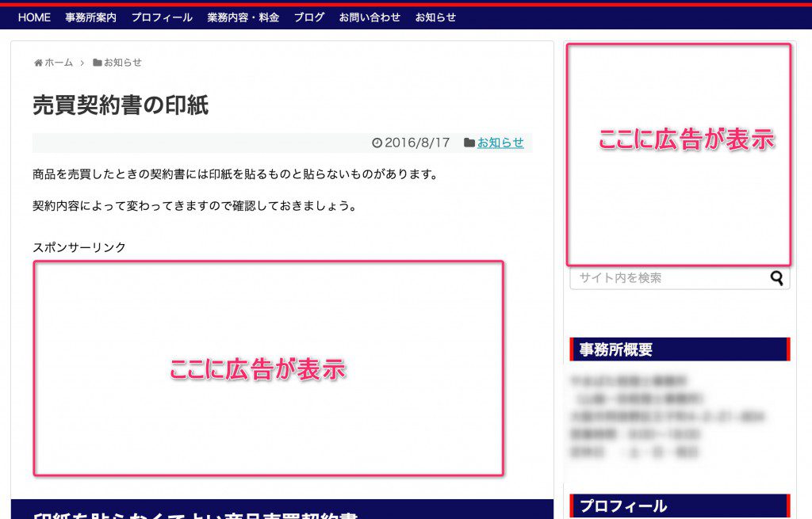Select お問い合わせ in the navigation bar
812x519 pixels.
[370, 17]
